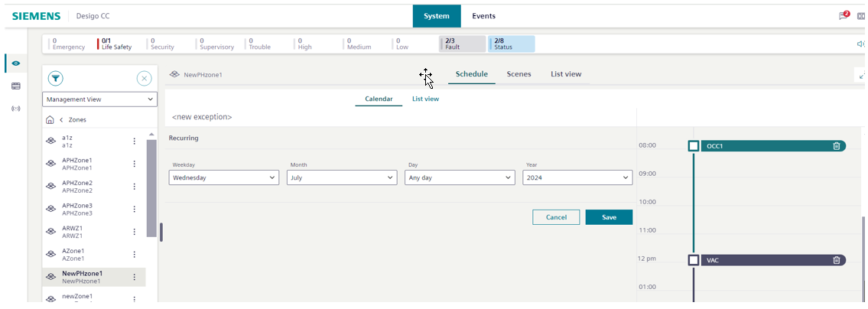Open the card panel icon in left sidebar
The width and height of the screenshot is (868, 309).
(16, 86)
